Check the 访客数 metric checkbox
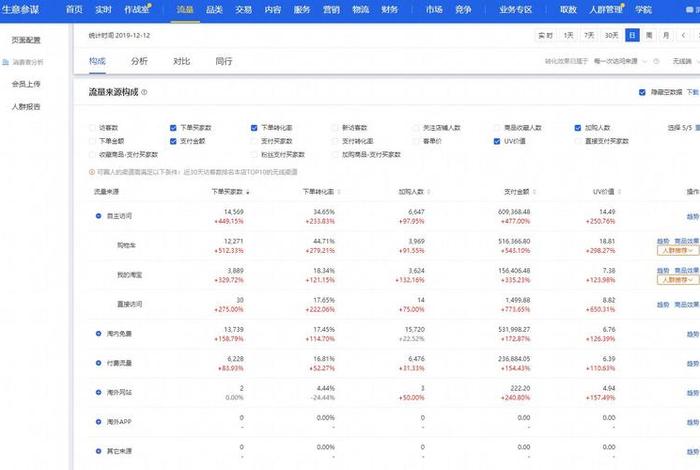 tap(92, 128)
